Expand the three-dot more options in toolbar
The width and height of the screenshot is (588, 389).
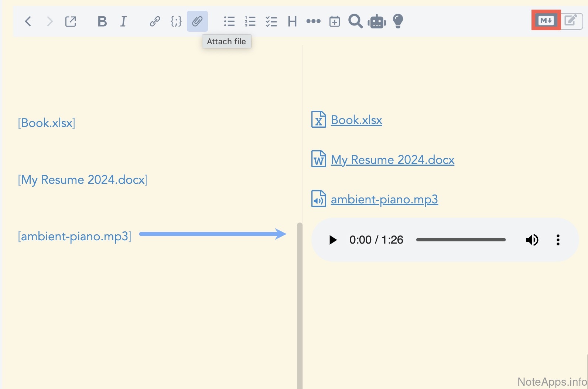pos(313,21)
